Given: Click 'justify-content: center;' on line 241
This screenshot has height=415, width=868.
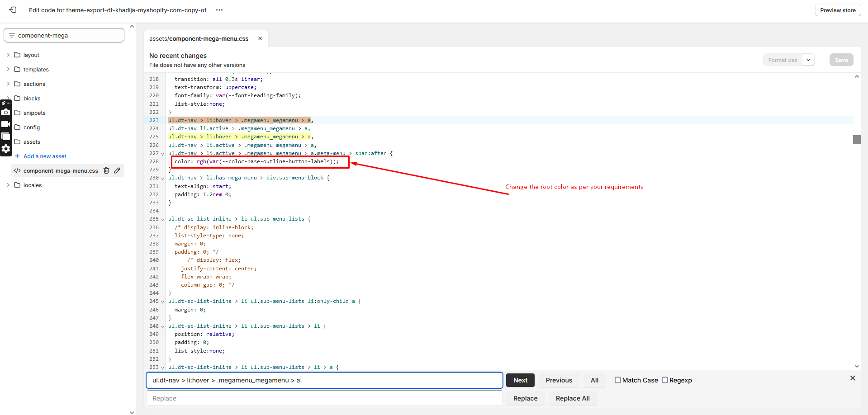Looking at the screenshot, I should click(x=218, y=269).
